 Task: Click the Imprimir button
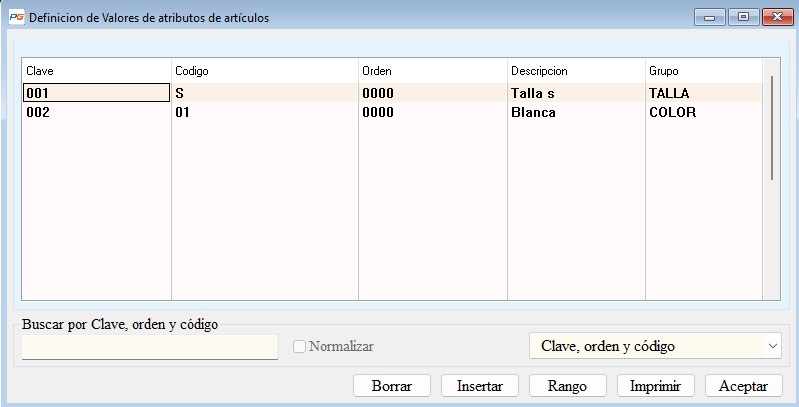tap(656, 386)
